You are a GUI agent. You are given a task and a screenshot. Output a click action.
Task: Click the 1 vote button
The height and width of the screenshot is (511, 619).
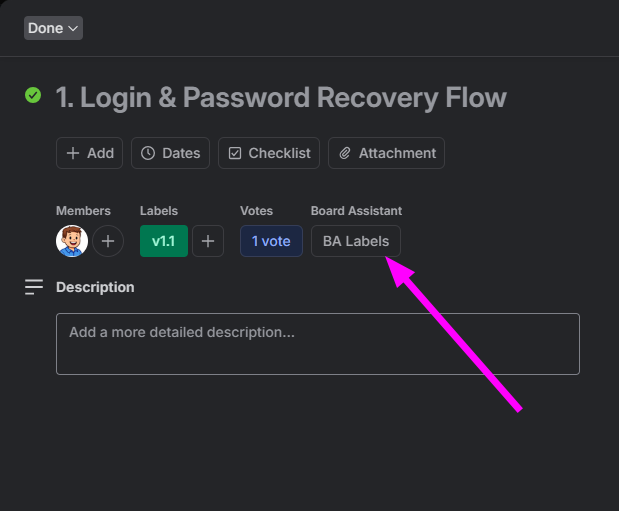pyautogui.click(x=272, y=241)
